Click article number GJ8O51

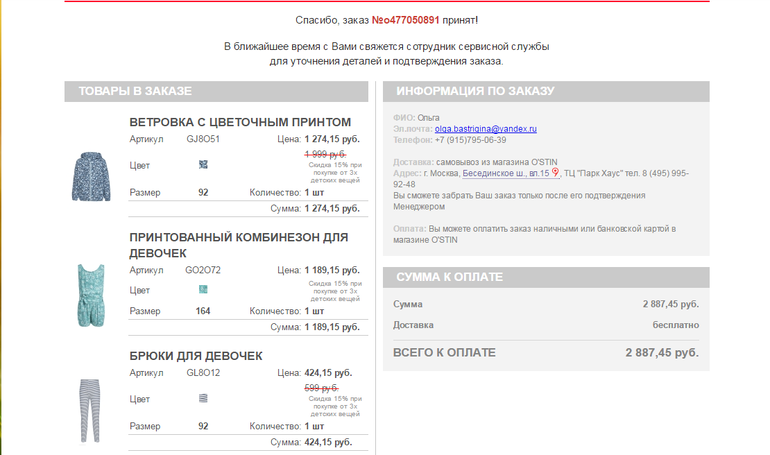pyautogui.click(x=203, y=140)
